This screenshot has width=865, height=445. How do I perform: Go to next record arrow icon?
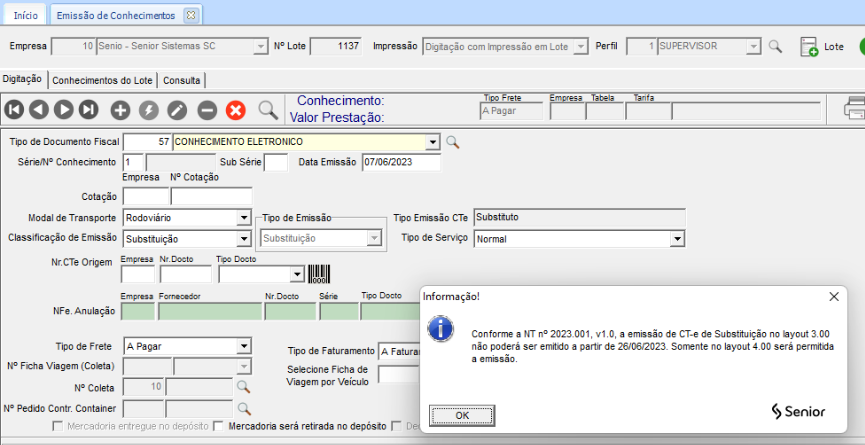63,110
